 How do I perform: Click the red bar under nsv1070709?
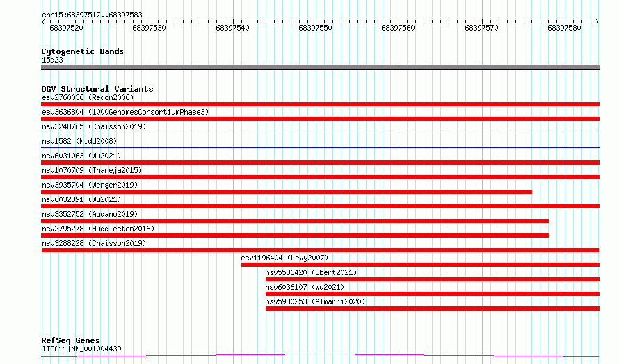[x=320, y=177]
